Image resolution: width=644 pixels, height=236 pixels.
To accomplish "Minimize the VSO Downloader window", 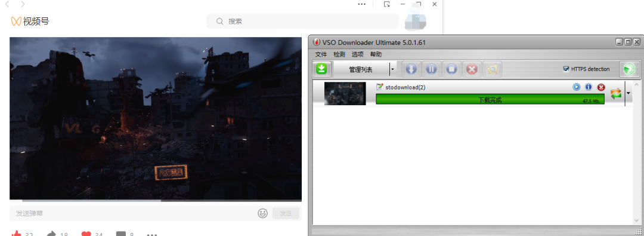I will coord(619,42).
